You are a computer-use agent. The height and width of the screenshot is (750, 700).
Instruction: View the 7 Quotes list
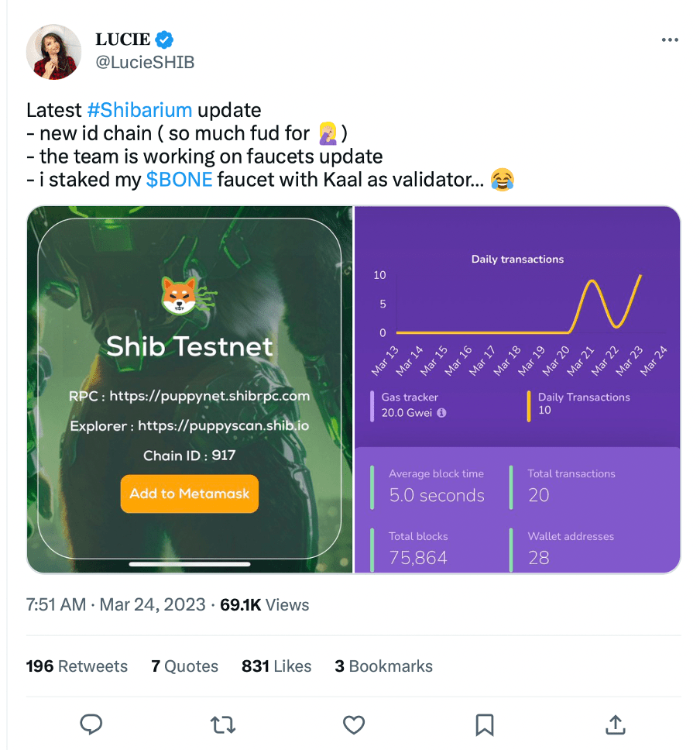click(184, 666)
